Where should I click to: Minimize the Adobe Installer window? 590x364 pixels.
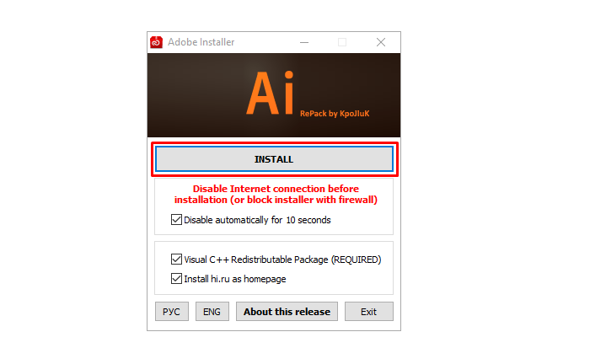point(304,42)
